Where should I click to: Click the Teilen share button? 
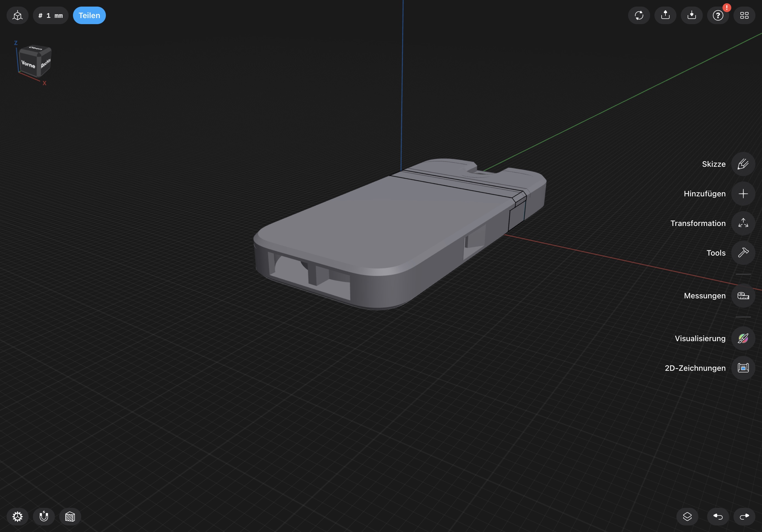[x=89, y=16]
